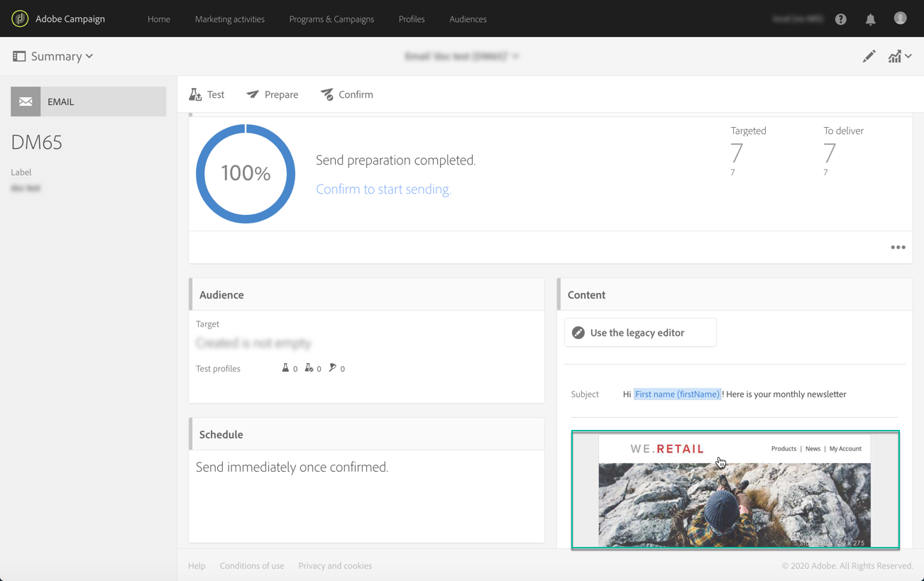Viewport: 924px width, 581px height.
Task: Click the To deliver count value
Action: pos(830,153)
